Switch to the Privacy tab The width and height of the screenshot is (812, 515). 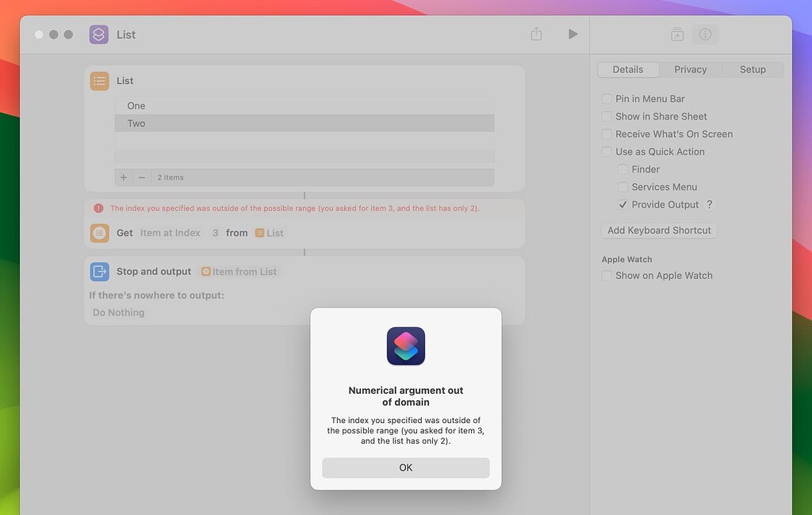click(x=690, y=69)
